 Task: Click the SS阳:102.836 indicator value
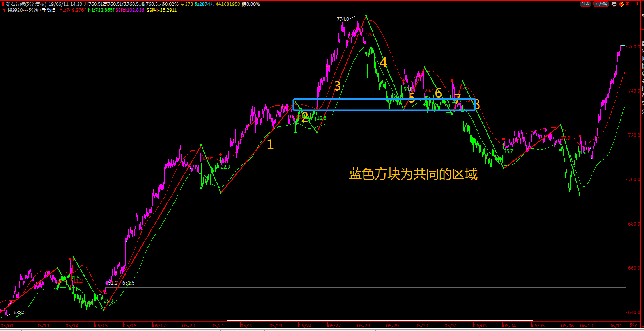pos(130,10)
